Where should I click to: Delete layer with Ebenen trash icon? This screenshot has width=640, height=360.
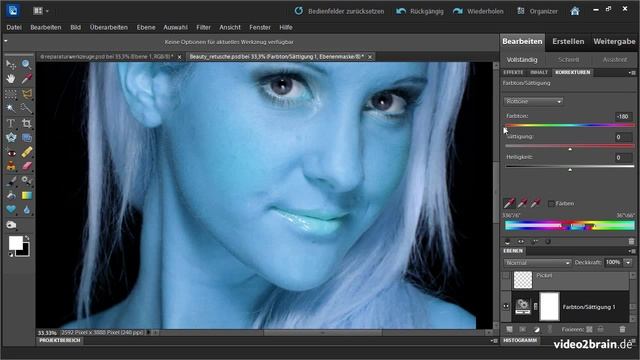coord(622,329)
